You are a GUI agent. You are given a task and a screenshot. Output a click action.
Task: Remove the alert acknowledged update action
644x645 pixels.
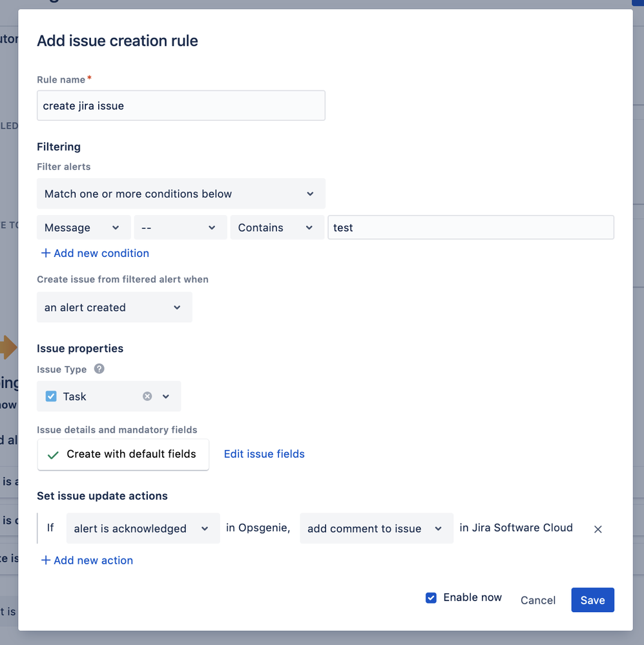pos(597,529)
